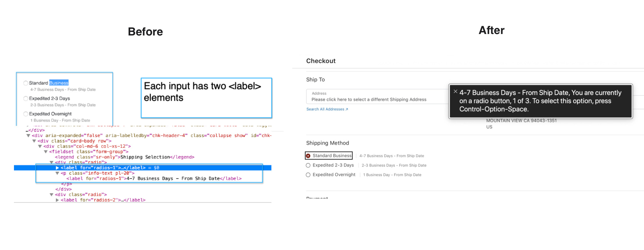Click "1 Business Day - From Ship Date" under Shipping Method

(x=392, y=175)
